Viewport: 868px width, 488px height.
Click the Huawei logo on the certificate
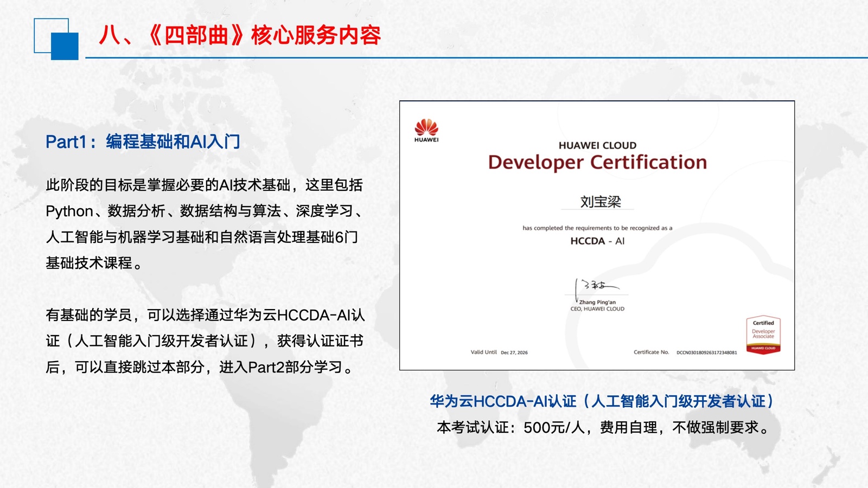point(426,131)
